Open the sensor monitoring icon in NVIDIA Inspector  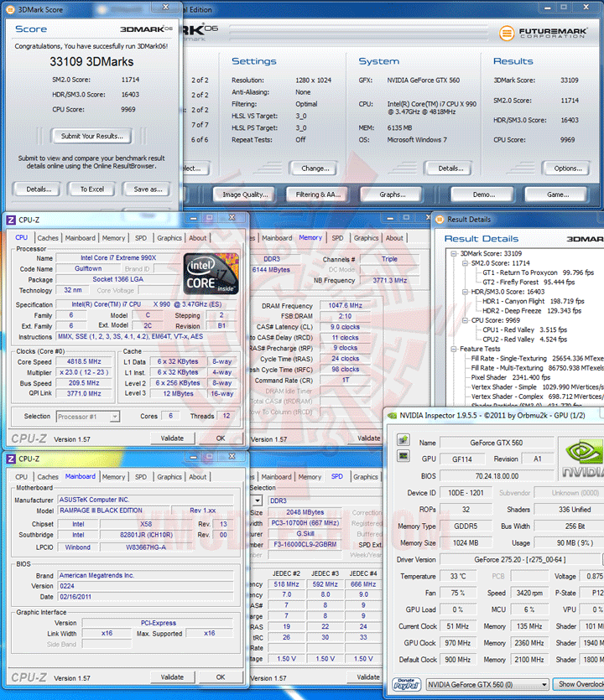[x=404, y=456]
